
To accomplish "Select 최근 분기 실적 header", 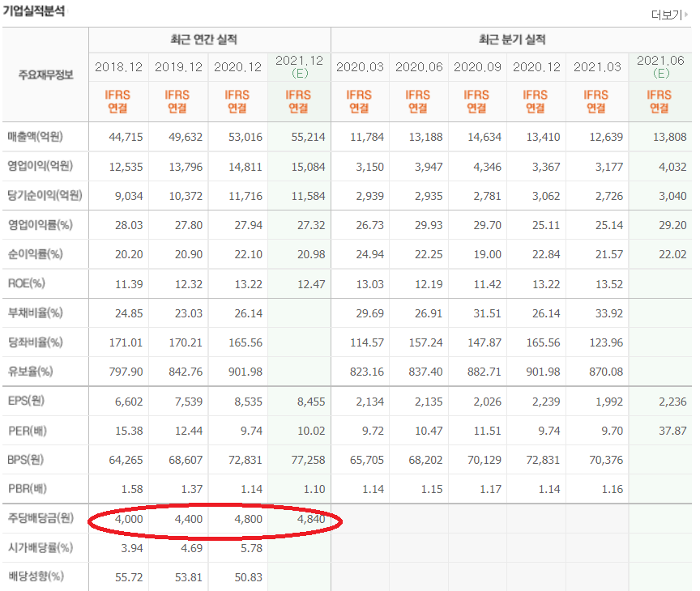I will pos(512,40).
